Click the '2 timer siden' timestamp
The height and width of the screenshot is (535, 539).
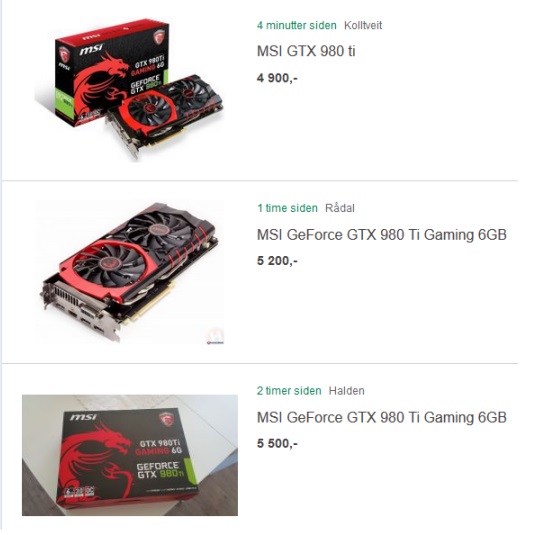[289, 391]
